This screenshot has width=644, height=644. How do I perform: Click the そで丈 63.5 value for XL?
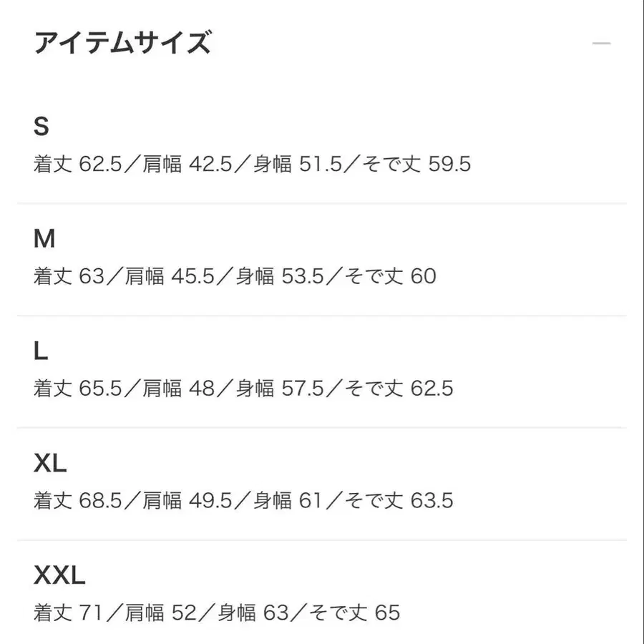(401, 500)
